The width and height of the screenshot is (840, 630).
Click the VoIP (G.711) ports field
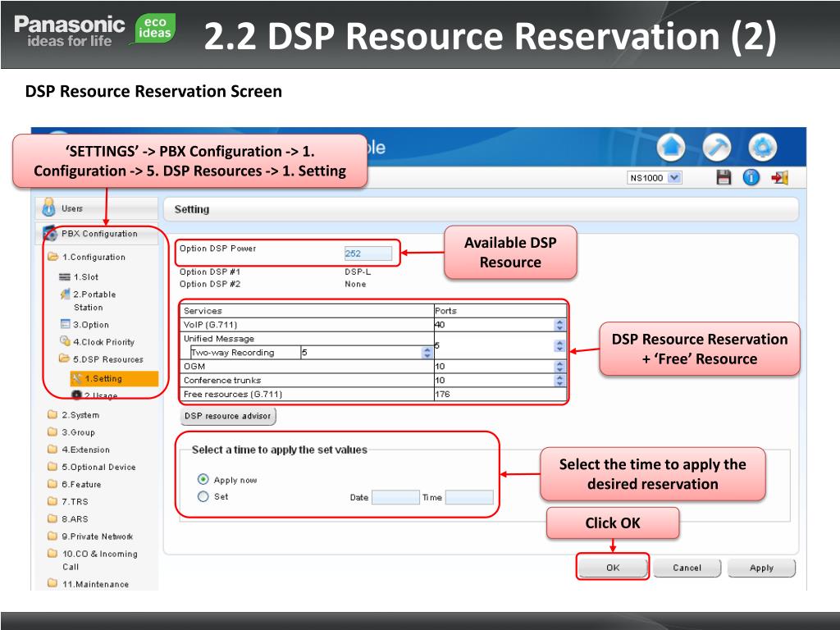(x=493, y=325)
